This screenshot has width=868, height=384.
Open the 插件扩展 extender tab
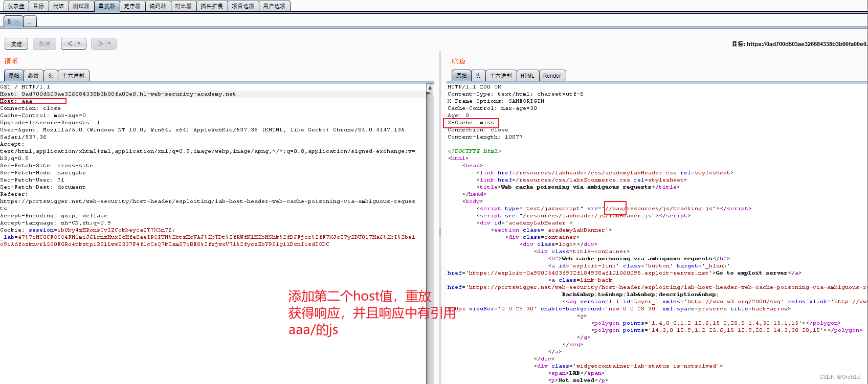coord(212,6)
